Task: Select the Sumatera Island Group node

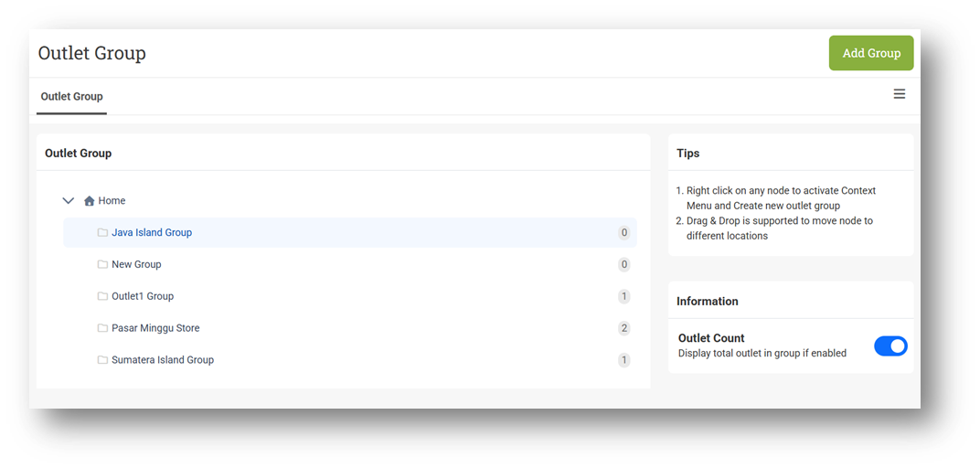Action: (x=163, y=360)
